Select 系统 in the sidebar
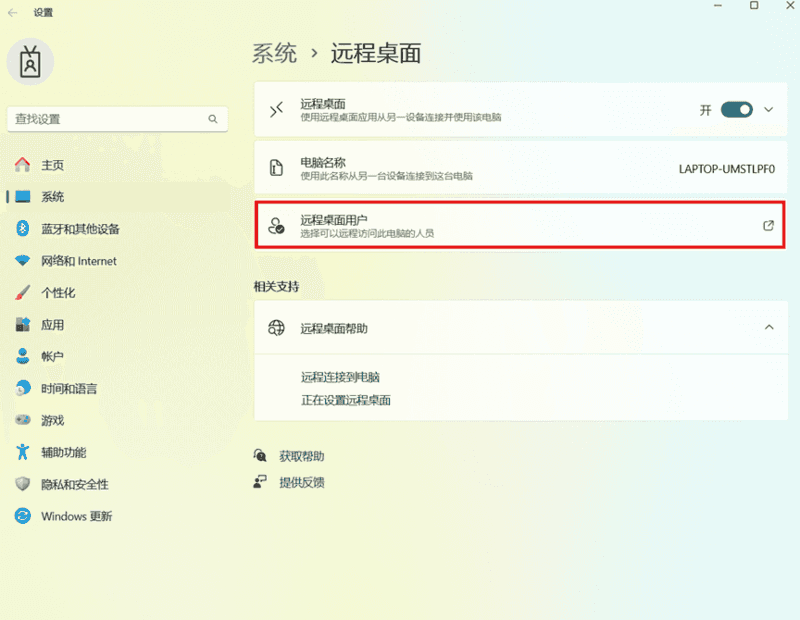 [53, 196]
